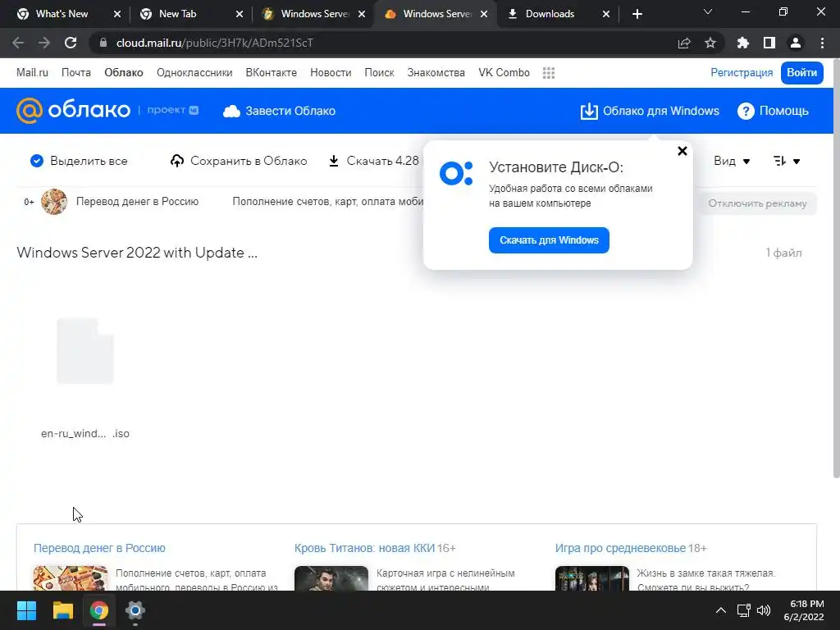840x630 pixels.
Task: Click the Регистрация link
Action: (x=742, y=73)
